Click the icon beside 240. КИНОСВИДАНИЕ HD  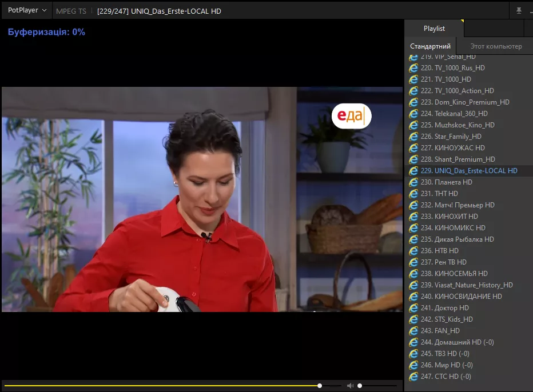coord(413,297)
